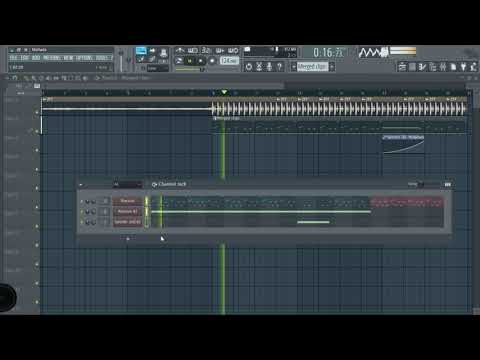Open the TOOLS menu
Screen dimensions: 480x360
[102, 58]
